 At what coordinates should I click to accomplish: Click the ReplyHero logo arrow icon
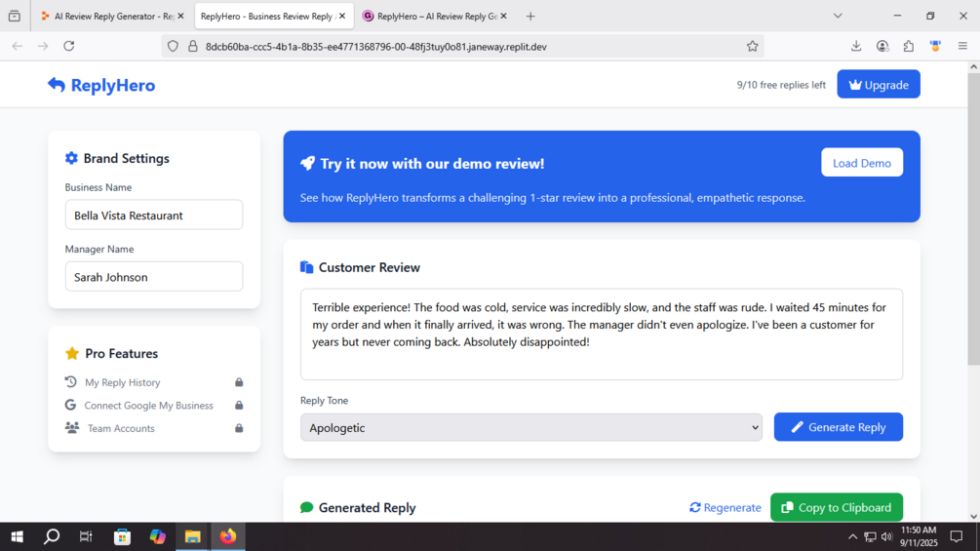[57, 84]
